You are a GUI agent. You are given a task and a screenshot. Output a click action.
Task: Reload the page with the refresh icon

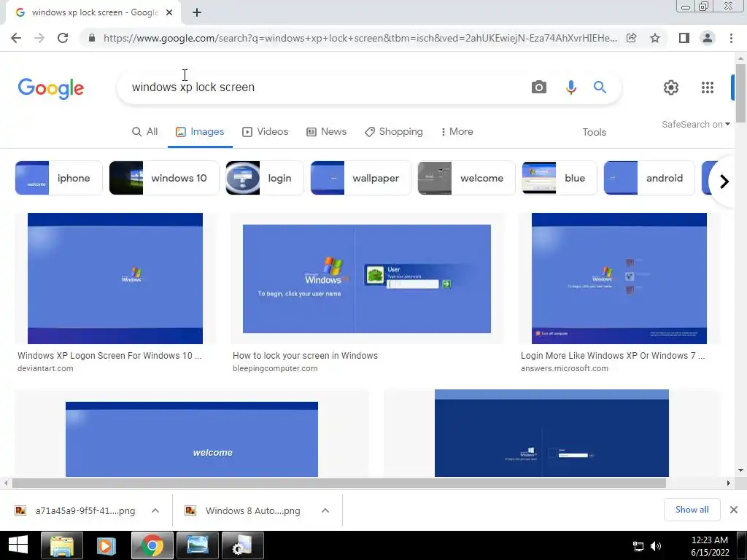click(63, 38)
